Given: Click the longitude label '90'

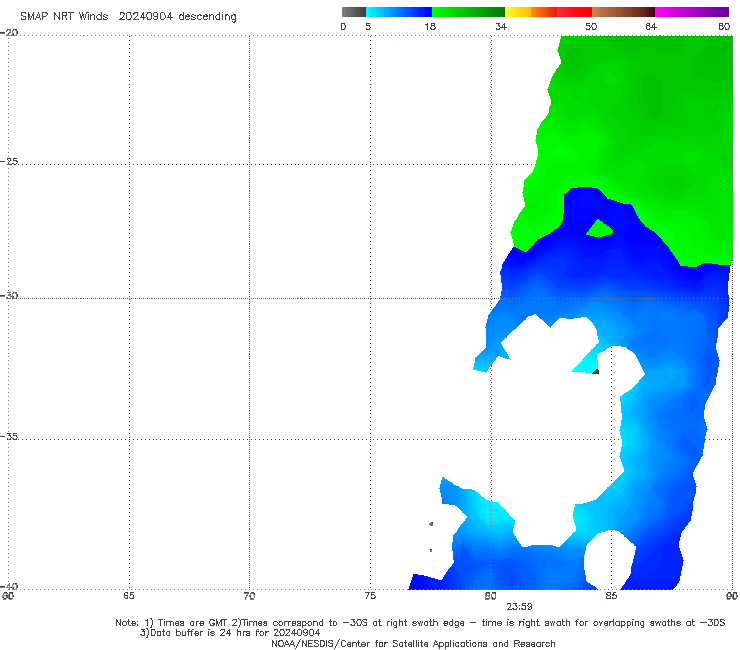Looking at the screenshot, I should [x=732, y=596].
